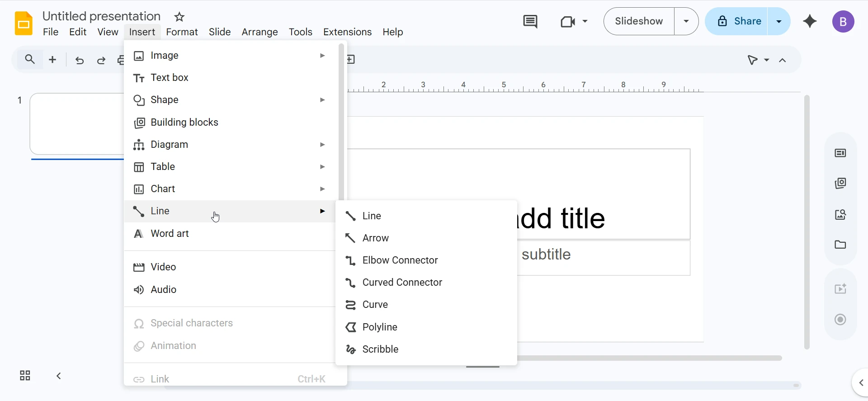The width and height of the screenshot is (868, 401).
Task: Open grid view of slides
Action: [25, 376]
